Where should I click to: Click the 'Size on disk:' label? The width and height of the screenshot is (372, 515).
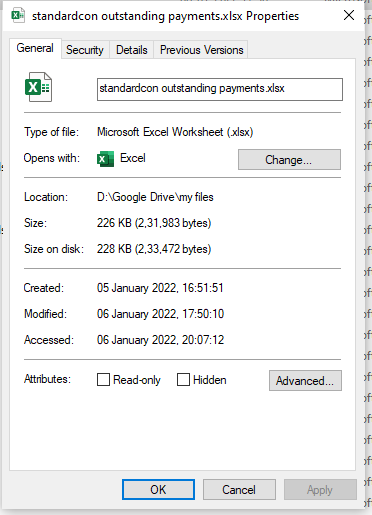54,249
